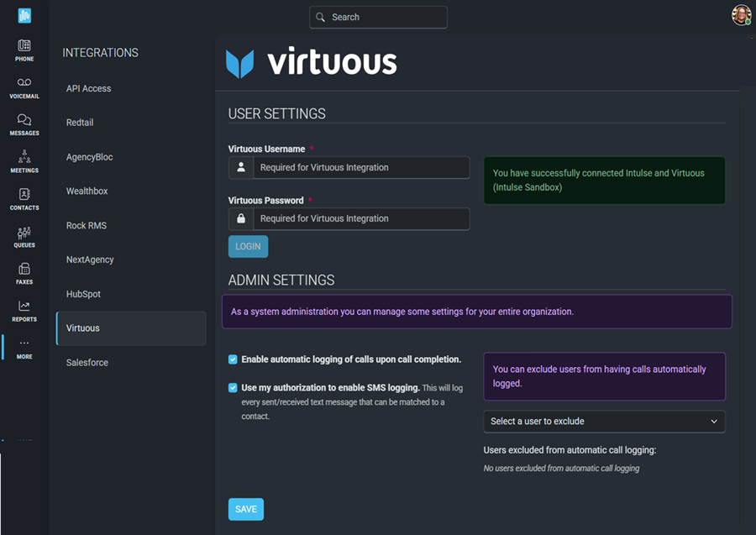756x535 pixels.
Task: Open the Voicemail section
Action: pyautogui.click(x=24, y=83)
